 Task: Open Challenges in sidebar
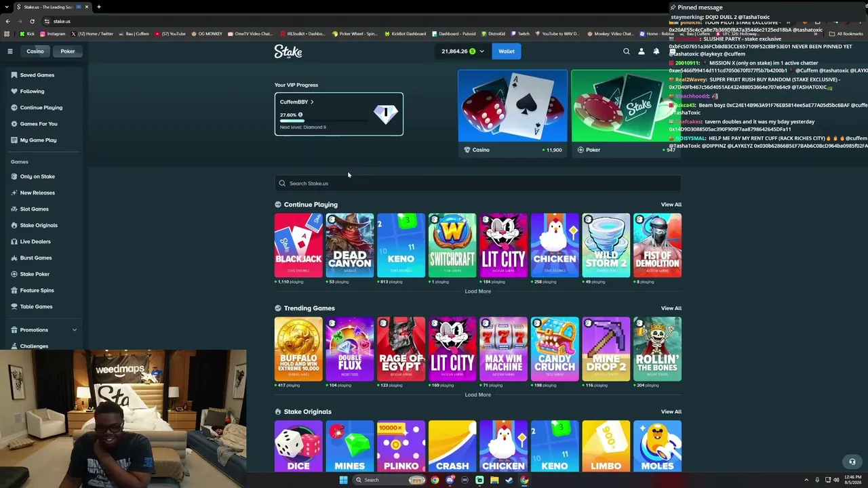point(35,346)
